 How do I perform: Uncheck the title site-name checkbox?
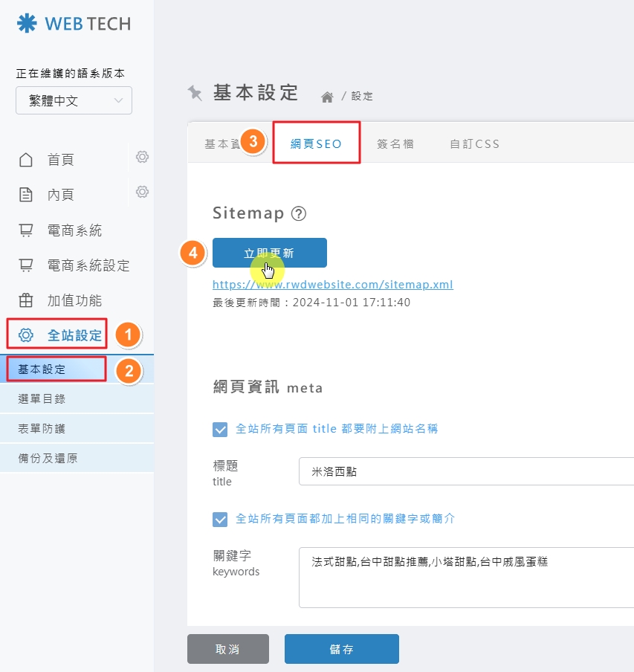pos(220,429)
